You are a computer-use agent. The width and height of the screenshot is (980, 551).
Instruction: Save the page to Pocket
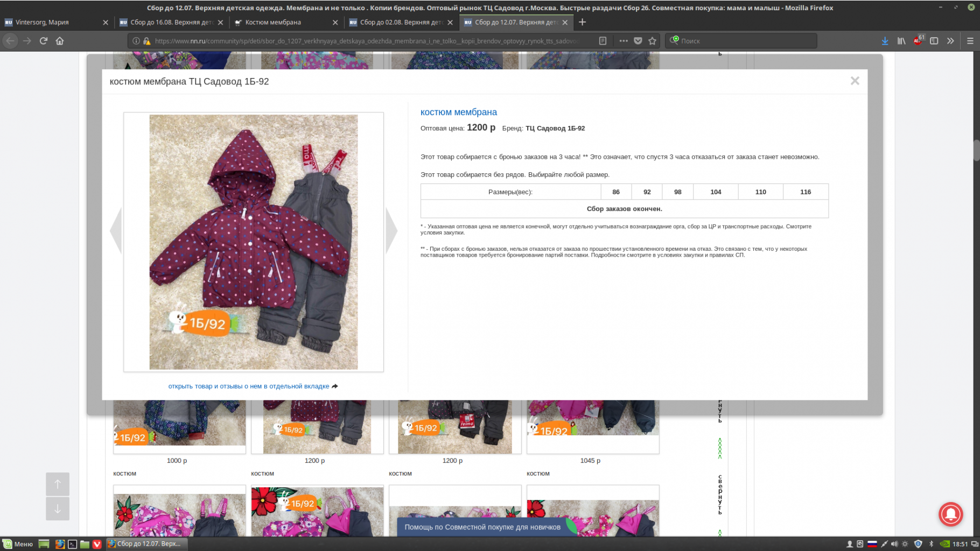638,41
